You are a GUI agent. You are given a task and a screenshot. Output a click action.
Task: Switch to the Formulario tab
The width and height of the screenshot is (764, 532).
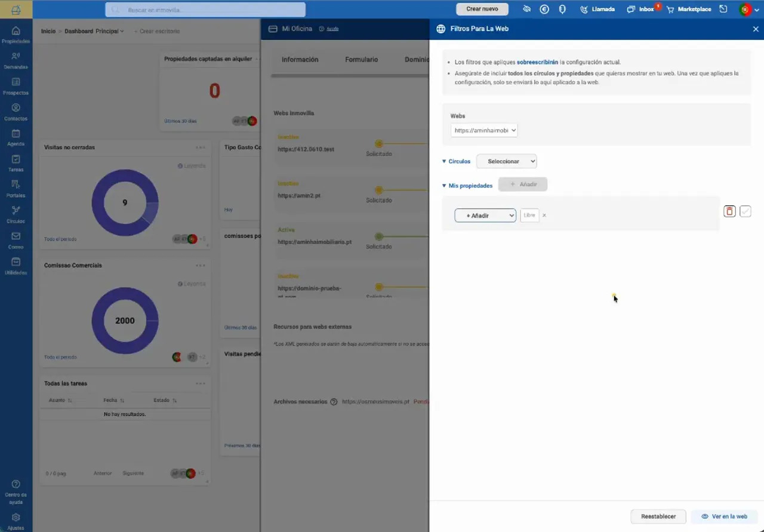coord(361,60)
